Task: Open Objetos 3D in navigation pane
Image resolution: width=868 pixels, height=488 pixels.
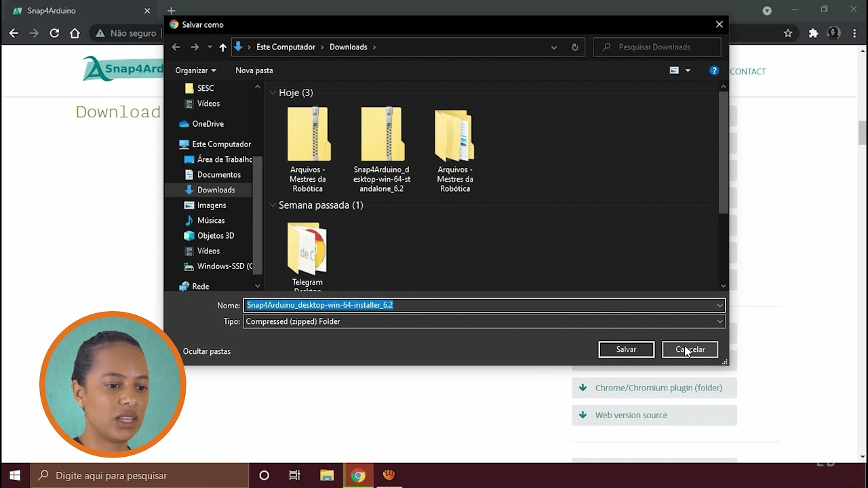Action: click(210, 236)
